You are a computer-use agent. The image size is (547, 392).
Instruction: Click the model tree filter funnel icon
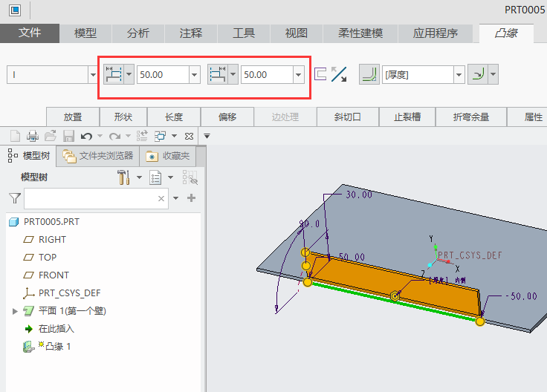[x=14, y=198]
